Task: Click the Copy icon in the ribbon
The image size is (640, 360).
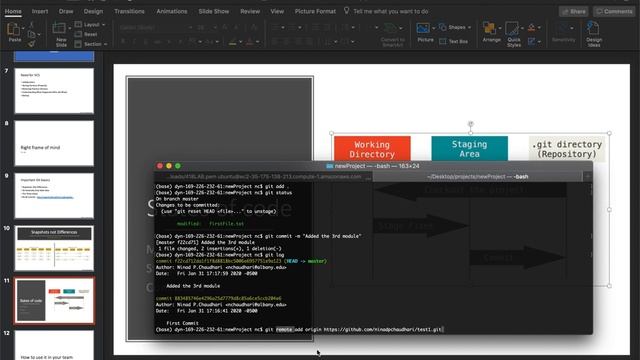Action: click(x=31, y=34)
